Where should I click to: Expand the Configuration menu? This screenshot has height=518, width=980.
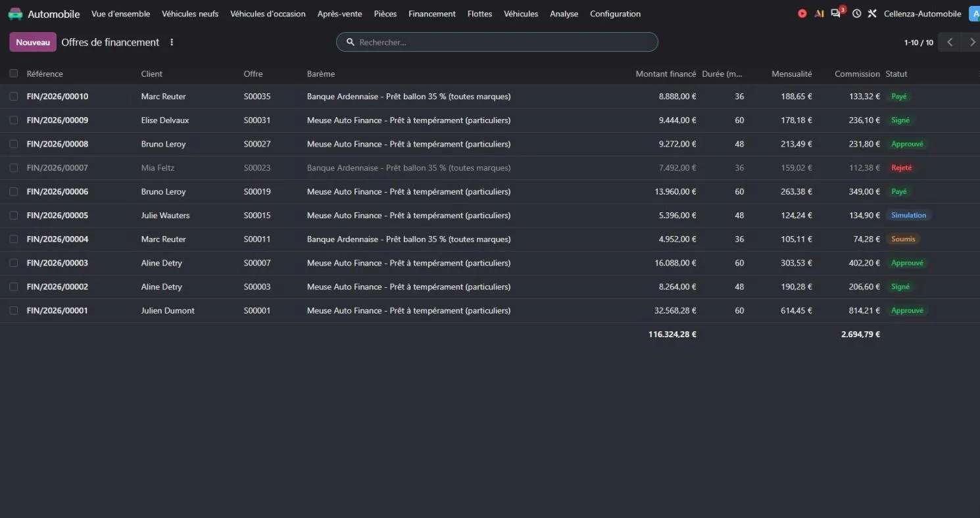tap(615, 14)
